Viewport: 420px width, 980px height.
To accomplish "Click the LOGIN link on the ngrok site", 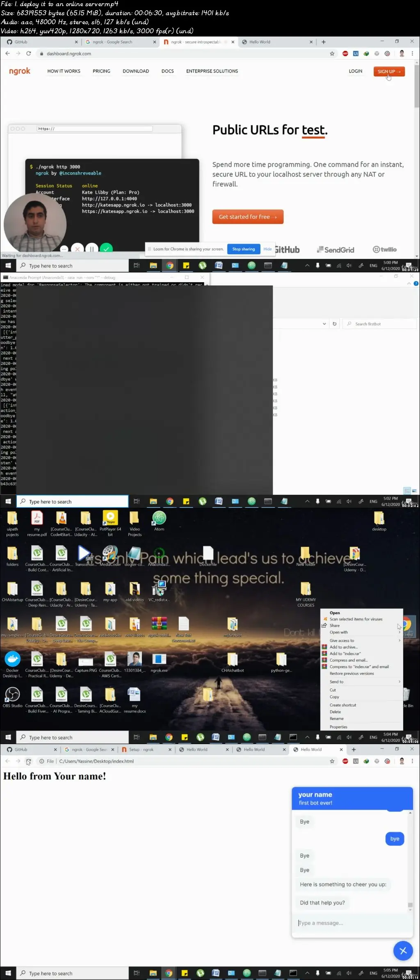I will click(x=355, y=71).
